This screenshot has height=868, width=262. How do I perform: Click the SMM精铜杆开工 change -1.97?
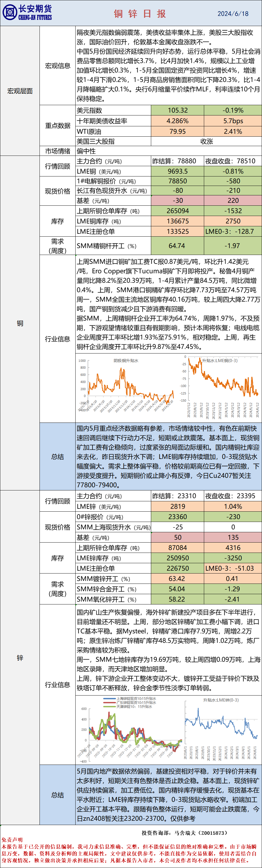233,246
